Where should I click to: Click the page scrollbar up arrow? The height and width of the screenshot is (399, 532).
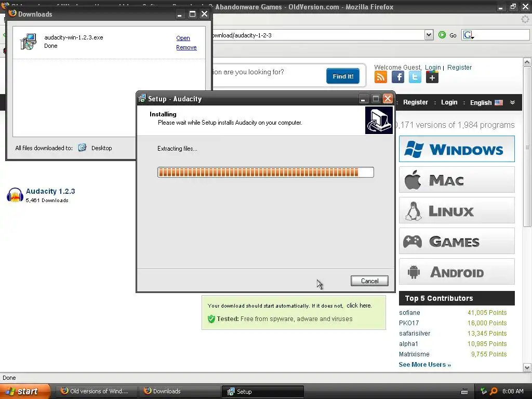pos(527,62)
